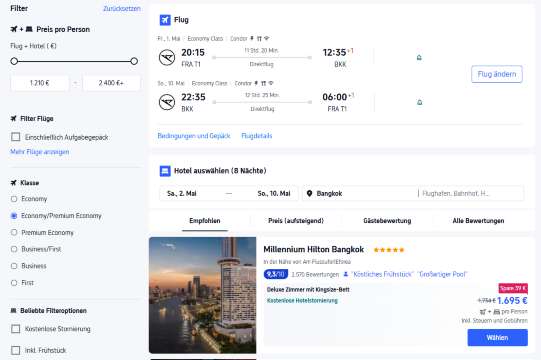Click the red Spare savings badge

tap(513, 288)
